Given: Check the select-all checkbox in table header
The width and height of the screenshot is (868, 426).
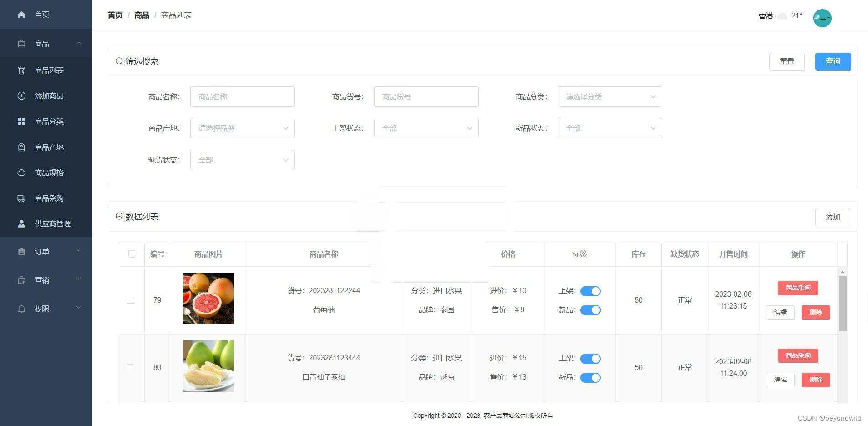Looking at the screenshot, I should [x=131, y=254].
